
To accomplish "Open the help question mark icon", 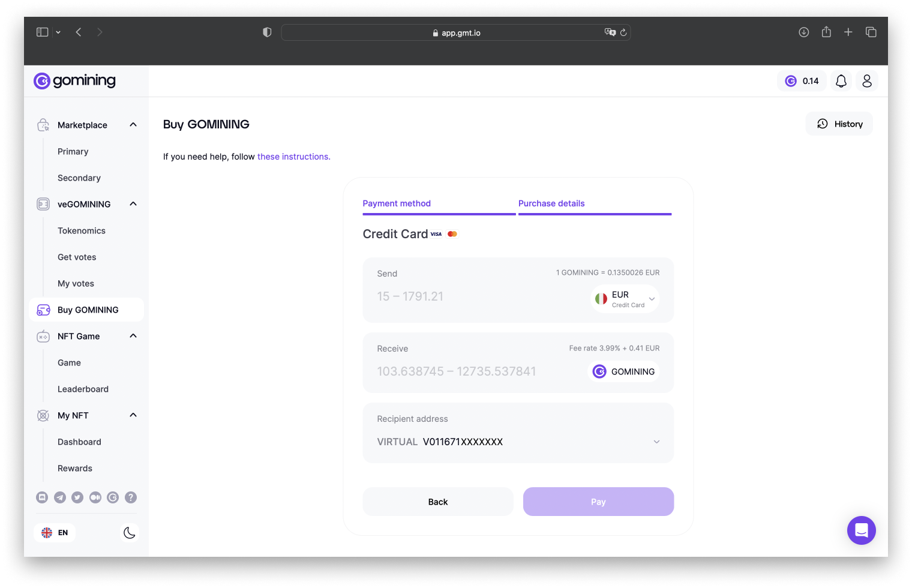I will (x=131, y=497).
